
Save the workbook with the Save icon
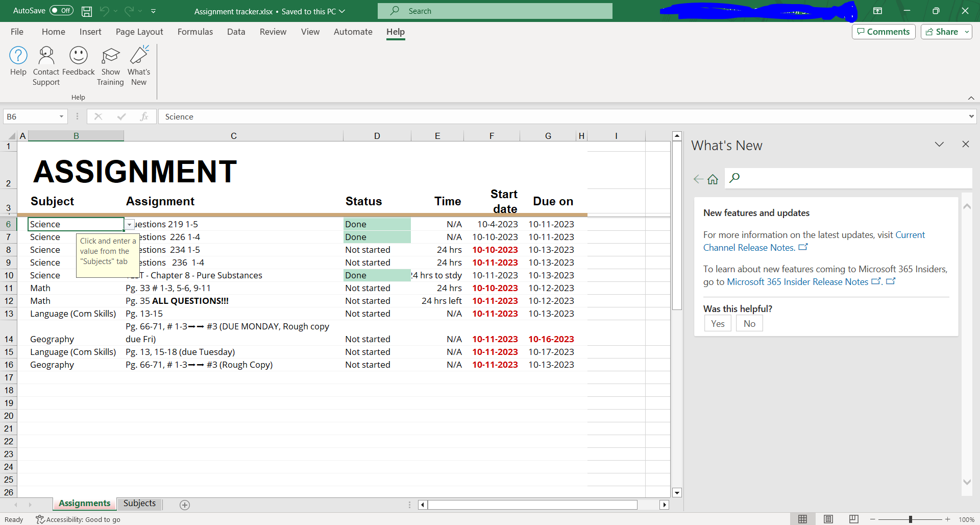86,11
